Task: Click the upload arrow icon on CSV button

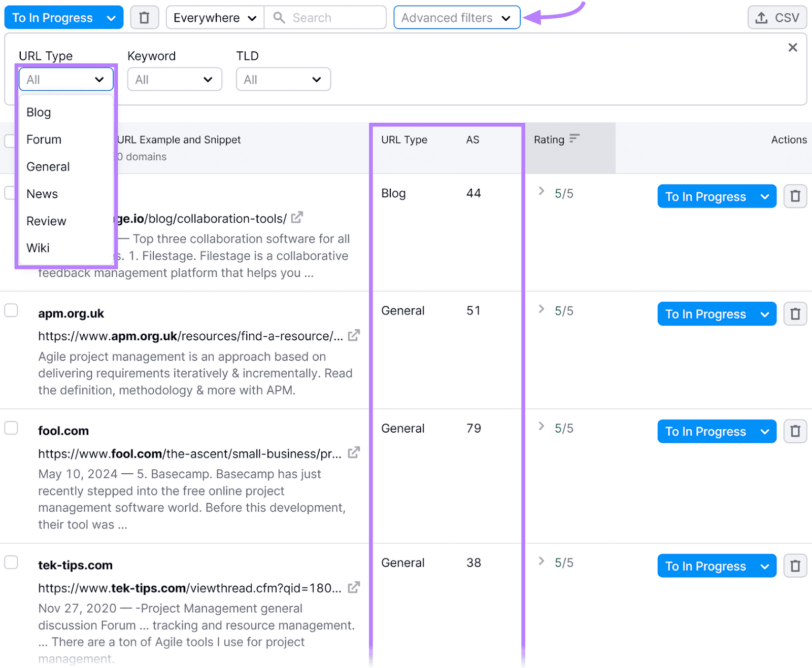Action: tap(761, 18)
